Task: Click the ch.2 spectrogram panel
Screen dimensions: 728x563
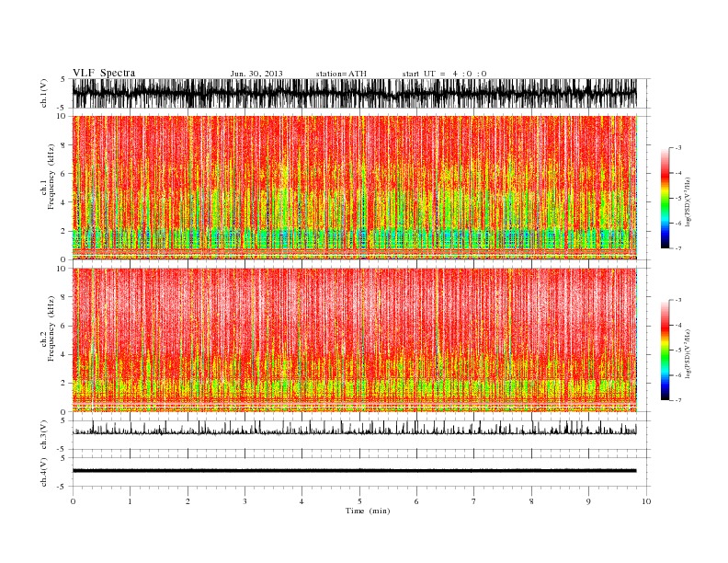Action: [354, 340]
